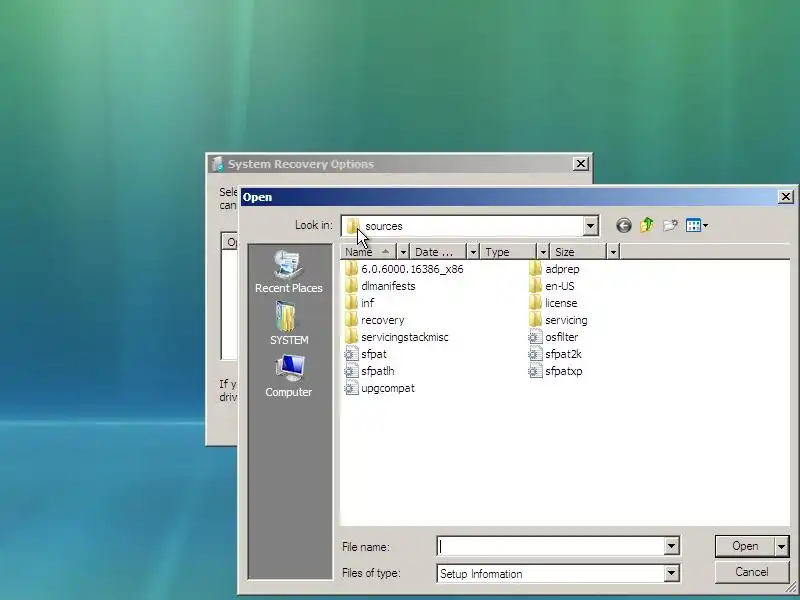Select the adprep folder icon
Image resolution: width=800 pixels, height=600 pixels.
pos(535,269)
